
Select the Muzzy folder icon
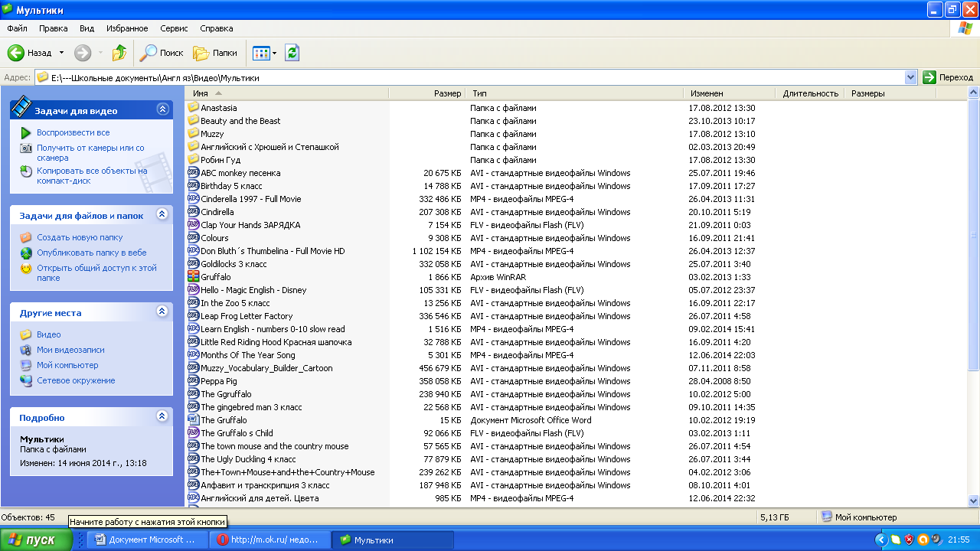coord(193,134)
